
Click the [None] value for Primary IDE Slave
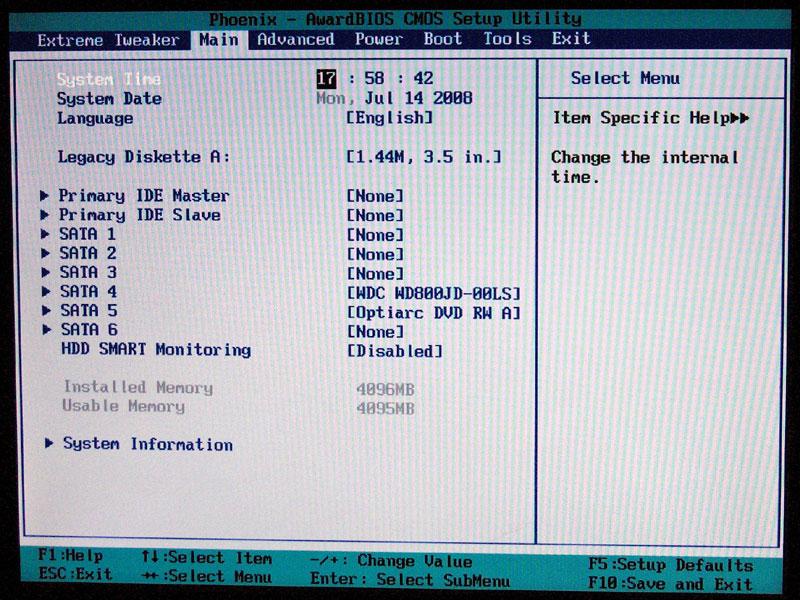click(x=375, y=215)
